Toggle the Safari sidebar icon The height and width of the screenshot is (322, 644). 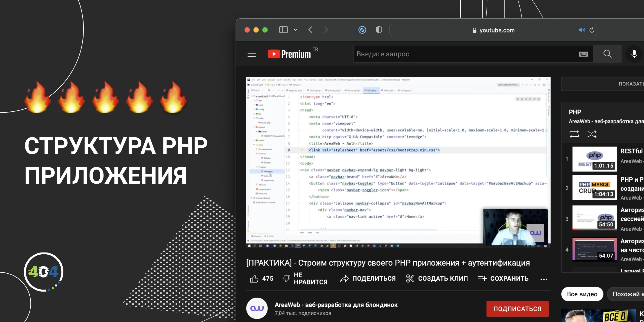(x=283, y=30)
